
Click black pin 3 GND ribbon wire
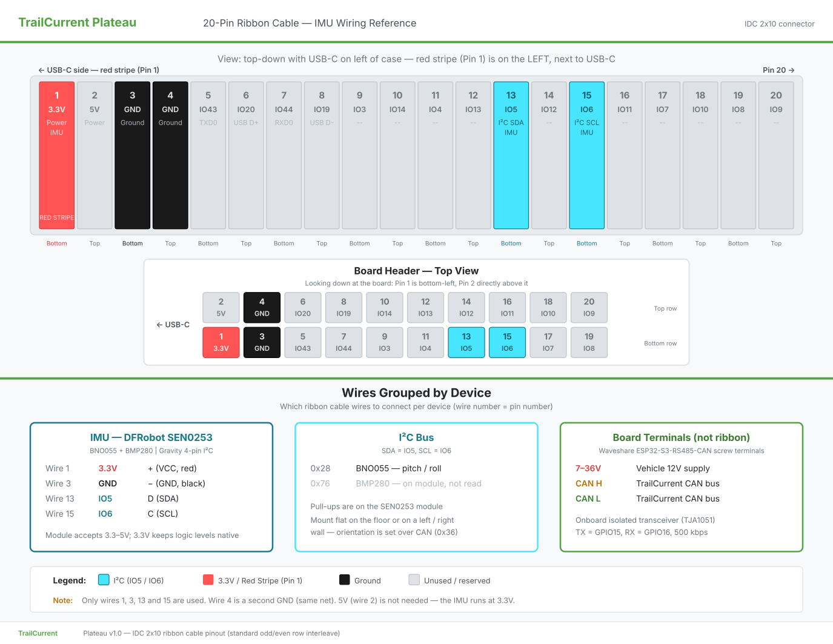pos(133,155)
